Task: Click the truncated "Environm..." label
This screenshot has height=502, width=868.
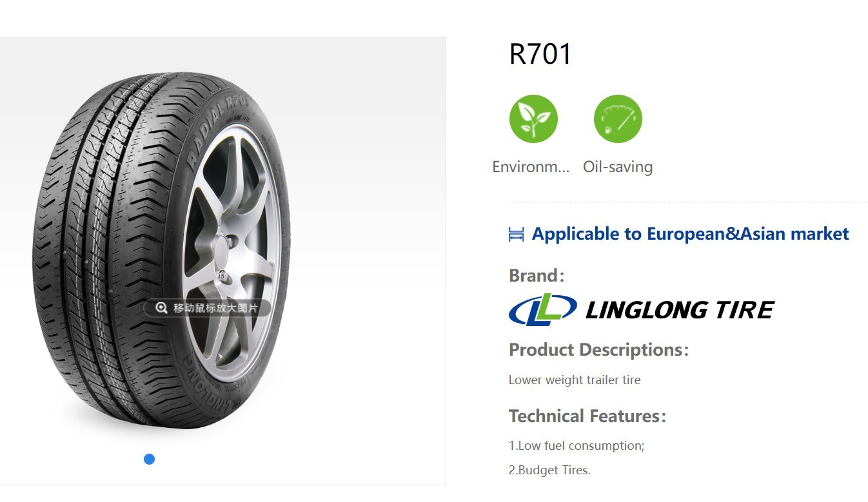Action: coord(531,167)
